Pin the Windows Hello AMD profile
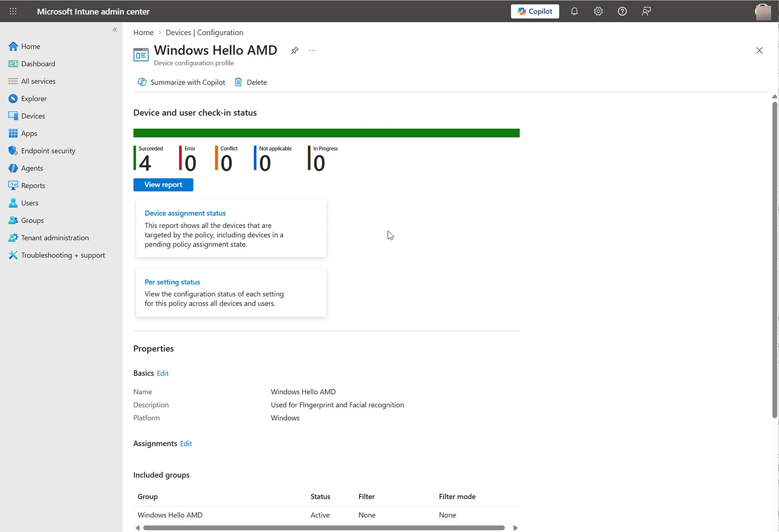This screenshot has width=779, height=532. (294, 50)
